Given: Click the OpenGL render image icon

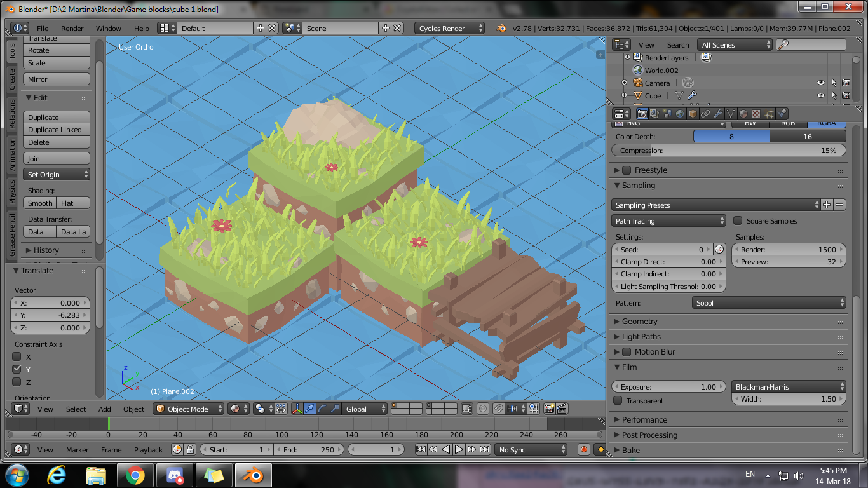Looking at the screenshot, I should click(x=549, y=409).
